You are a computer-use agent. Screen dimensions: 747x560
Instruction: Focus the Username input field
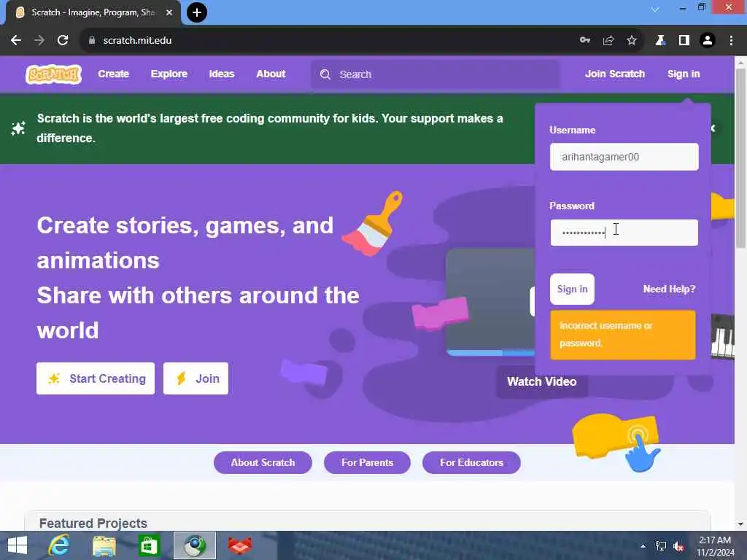tap(624, 157)
